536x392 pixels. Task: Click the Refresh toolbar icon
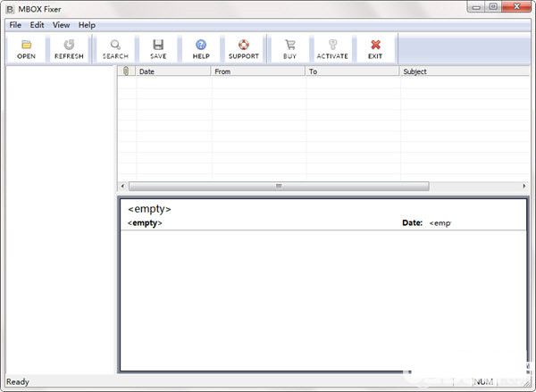click(x=69, y=45)
